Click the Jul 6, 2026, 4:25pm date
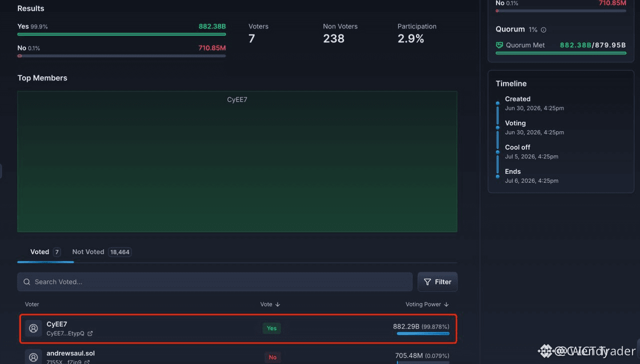 pyautogui.click(x=531, y=181)
